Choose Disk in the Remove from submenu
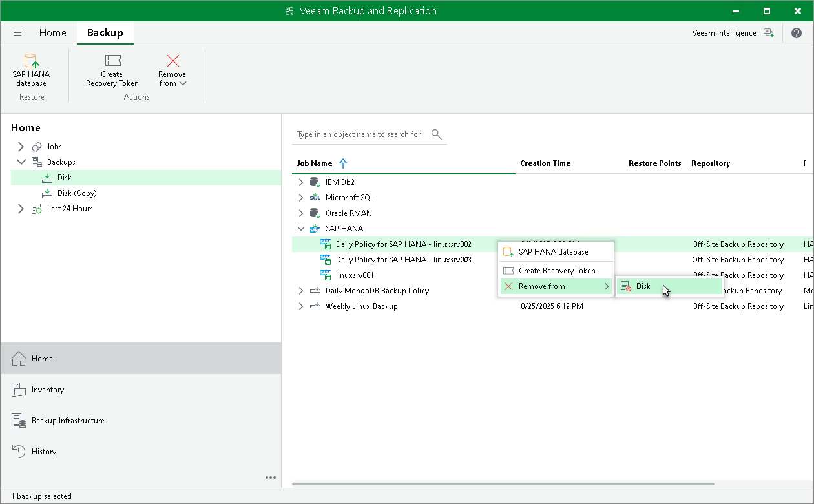Screen dimensions: 814x504 coord(669,286)
